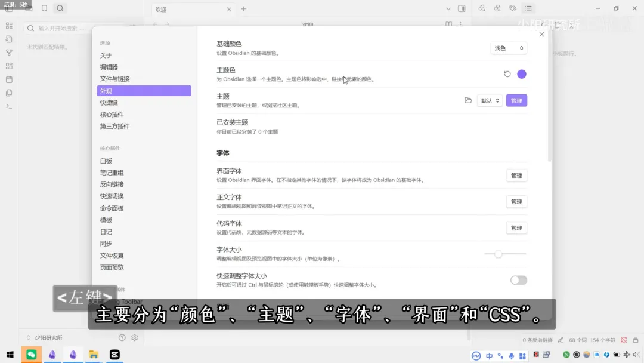Image resolution: width=644 pixels, height=363 pixels.
Task: Open the graph view icon in left sidebar
Action: pyautogui.click(x=9, y=53)
